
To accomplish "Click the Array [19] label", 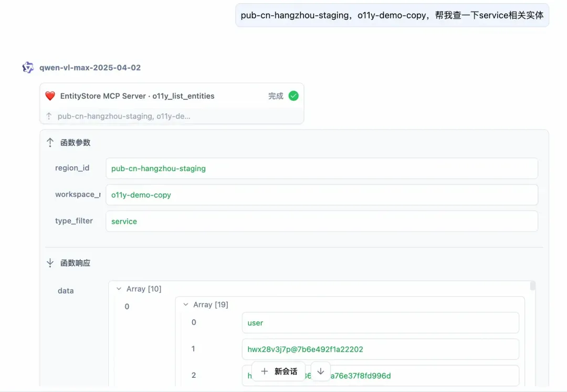I will tap(211, 304).
